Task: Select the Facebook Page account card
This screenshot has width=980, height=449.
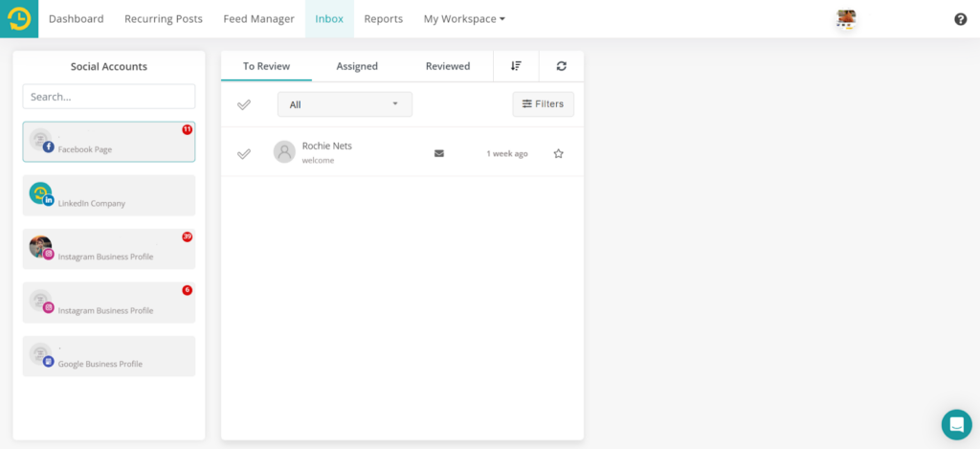Action: [x=109, y=142]
